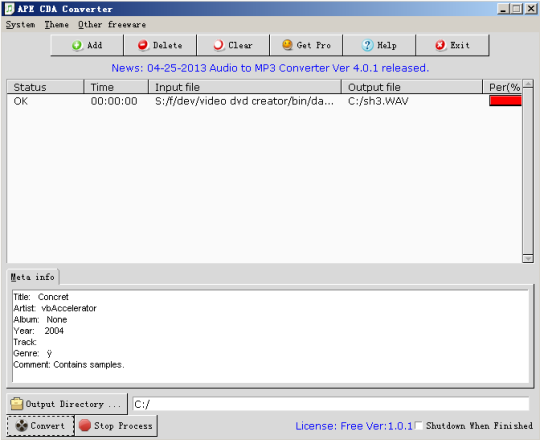Image resolution: width=540 pixels, height=440 pixels.
Task: Click the app music note title icon
Action: (x=9, y=9)
